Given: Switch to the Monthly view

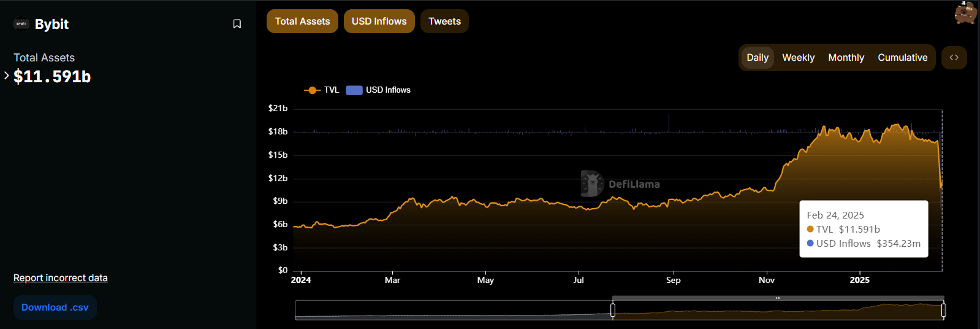Looking at the screenshot, I should (x=846, y=58).
